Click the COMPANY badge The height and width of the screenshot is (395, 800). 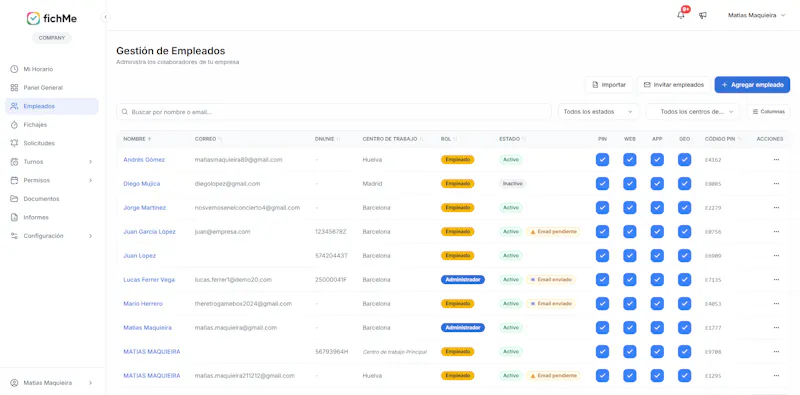click(x=52, y=38)
